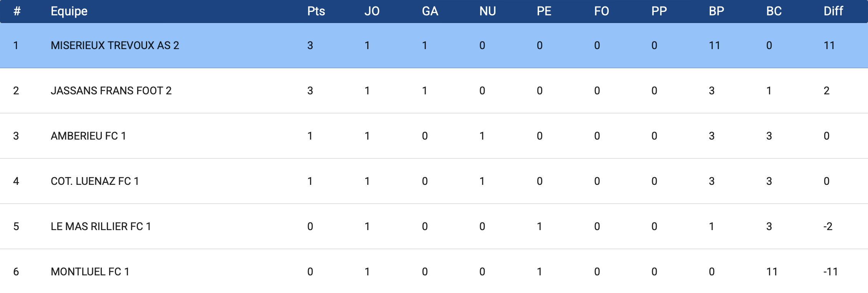Click the PE column header
The height and width of the screenshot is (293, 868).
[x=544, y=11]
